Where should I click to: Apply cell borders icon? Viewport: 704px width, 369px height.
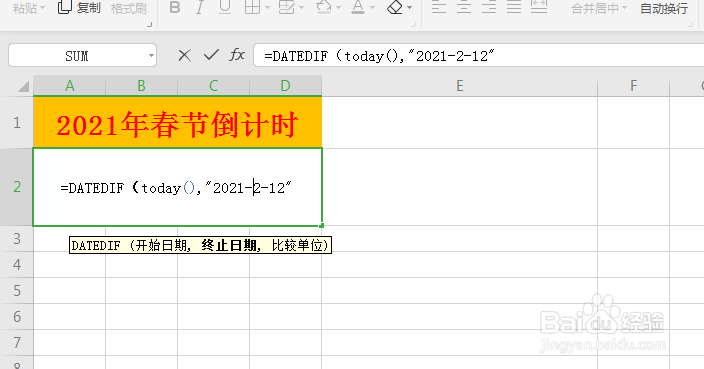[x=252, y=8]
